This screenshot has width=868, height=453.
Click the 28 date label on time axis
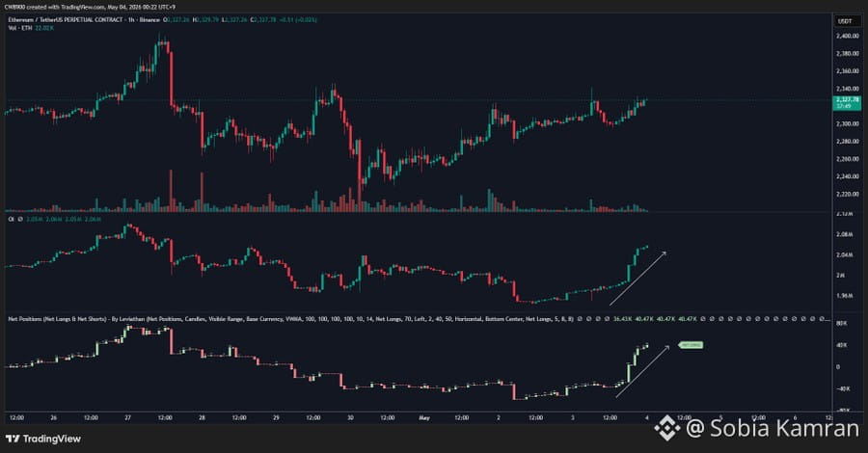tap(203, 418)
